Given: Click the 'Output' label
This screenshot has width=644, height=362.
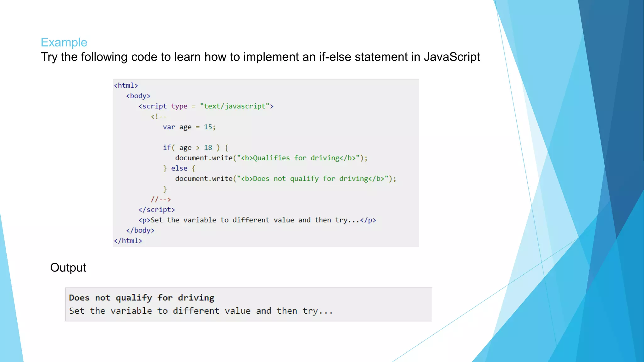Looking at the screenshot, I should [x=68, y=268].
